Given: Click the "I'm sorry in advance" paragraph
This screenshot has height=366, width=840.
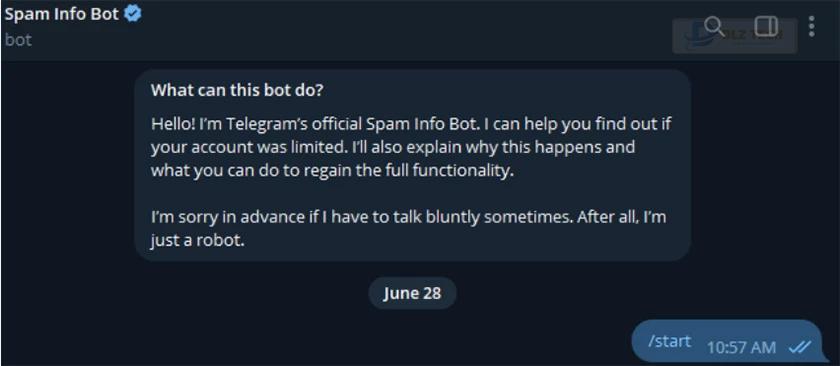Looking at the screenshot, I should click(409, 229).
